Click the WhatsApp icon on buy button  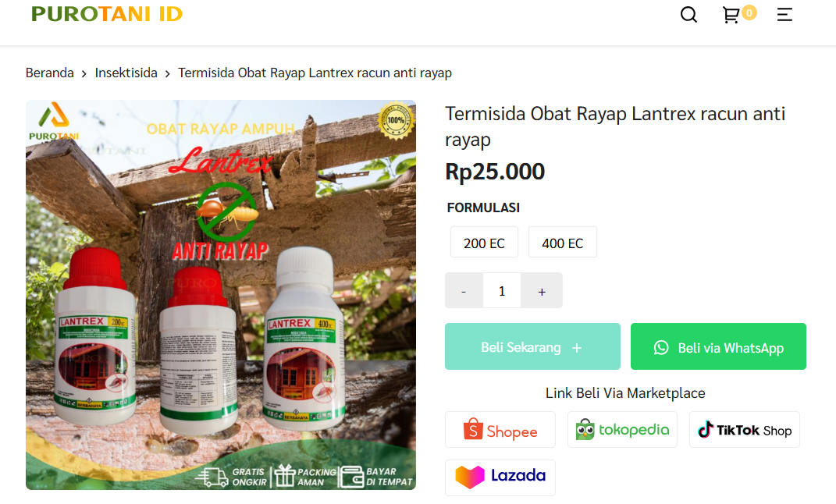pos(661,347)
